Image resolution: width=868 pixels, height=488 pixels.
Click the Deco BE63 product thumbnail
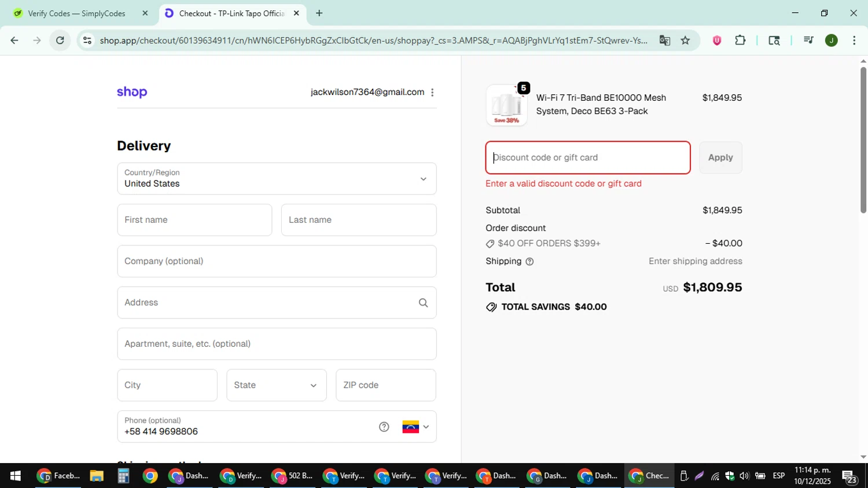(x=506, y=105)
